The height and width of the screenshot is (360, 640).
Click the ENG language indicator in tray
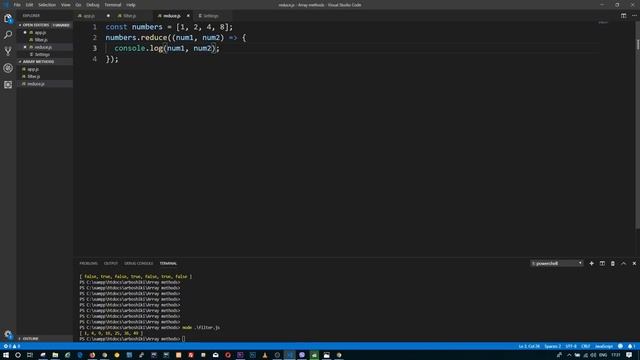coord(603,355)
